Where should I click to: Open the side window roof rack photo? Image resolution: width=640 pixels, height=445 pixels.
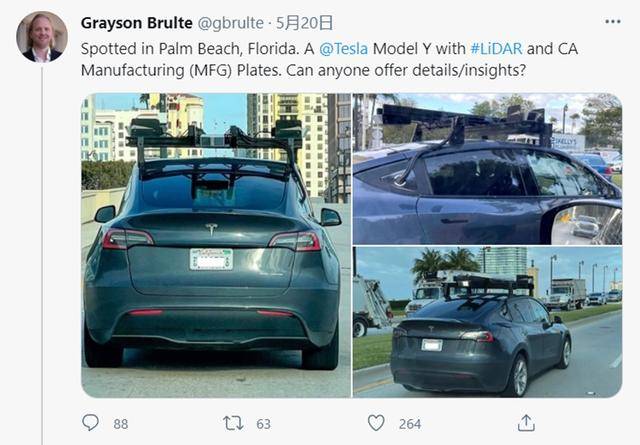(487, 169)
